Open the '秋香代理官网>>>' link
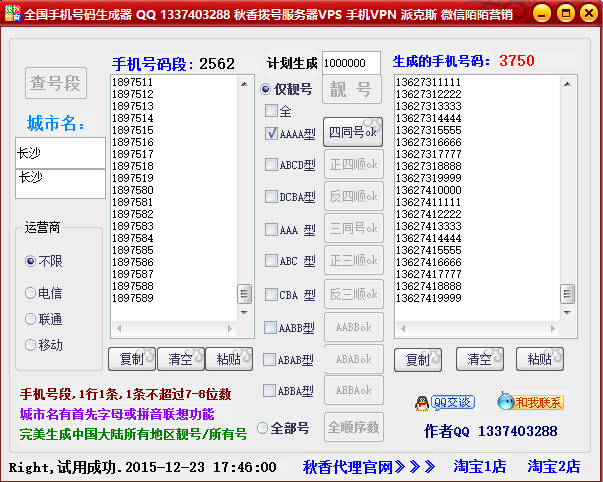Image resolution: width=603 pixels, height=482 pixels. 368,467
